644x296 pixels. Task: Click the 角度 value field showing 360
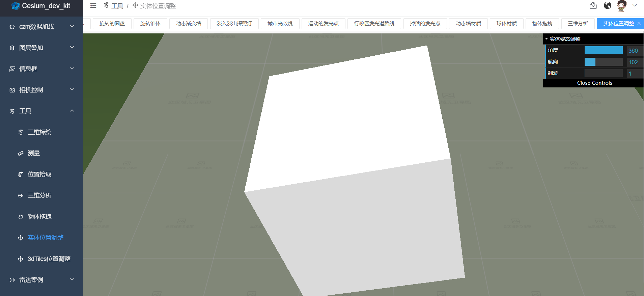(x=635, y=51)
